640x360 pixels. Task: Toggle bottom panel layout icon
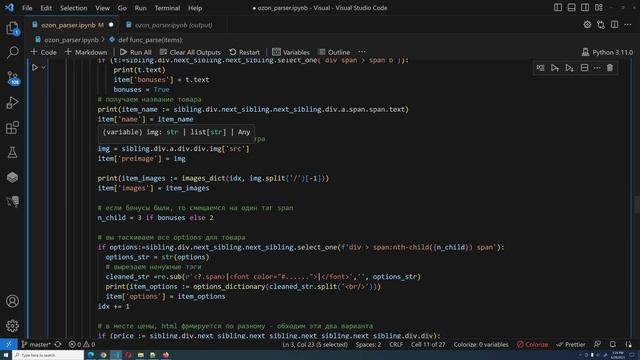571,8
